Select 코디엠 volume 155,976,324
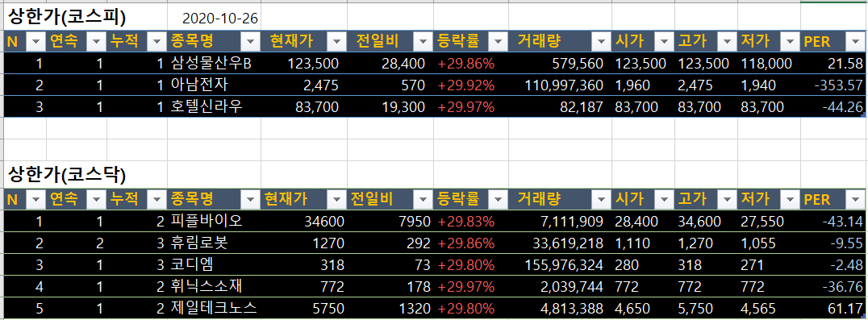 (x=560, y=264)
